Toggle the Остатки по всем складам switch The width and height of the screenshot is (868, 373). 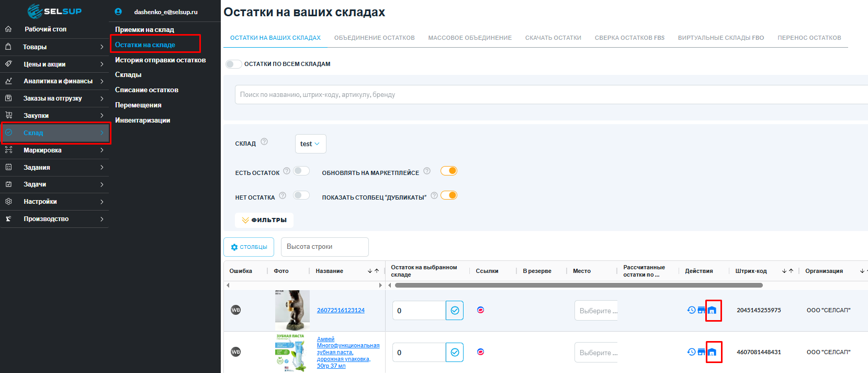coord(233,64)
